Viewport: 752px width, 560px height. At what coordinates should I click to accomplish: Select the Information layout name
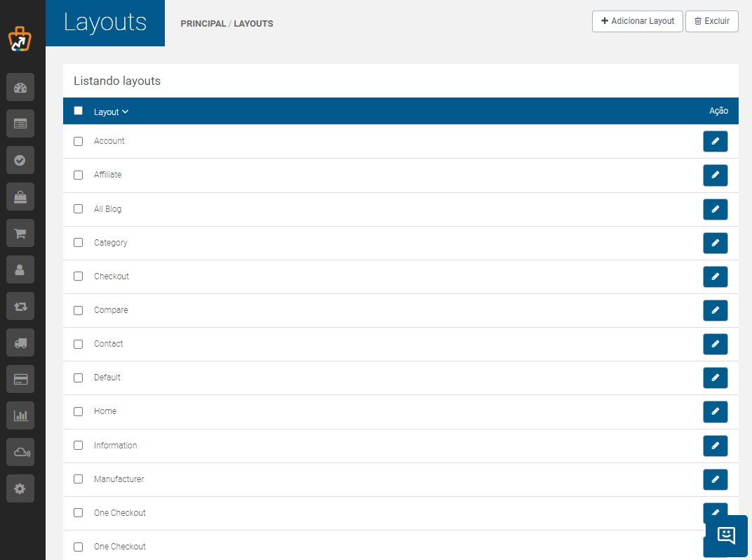(115, 446)
